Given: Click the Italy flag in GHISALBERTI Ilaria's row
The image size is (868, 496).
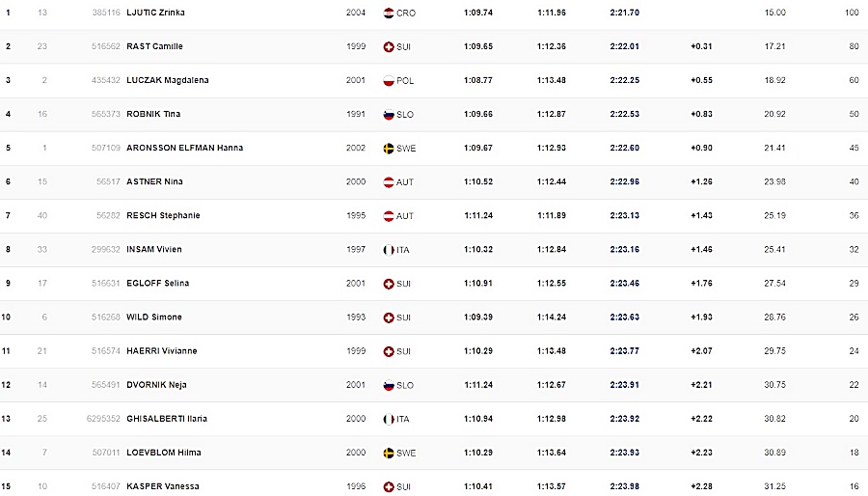Looking at the screenshot, I should coord(388,419).
